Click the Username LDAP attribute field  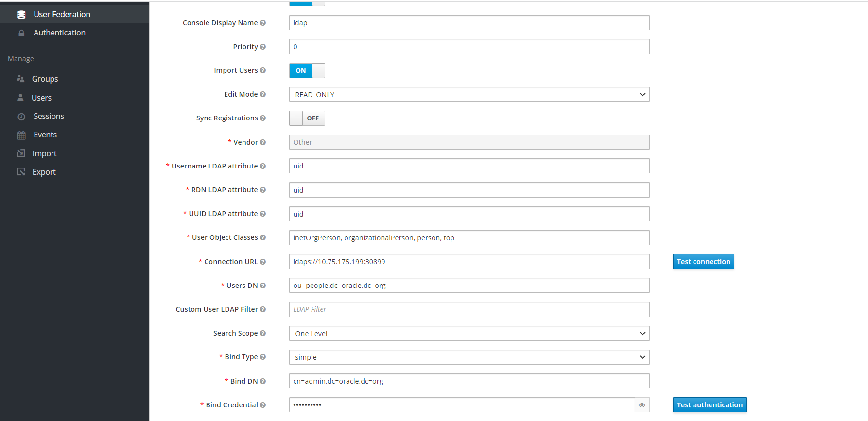coord(469,166)
